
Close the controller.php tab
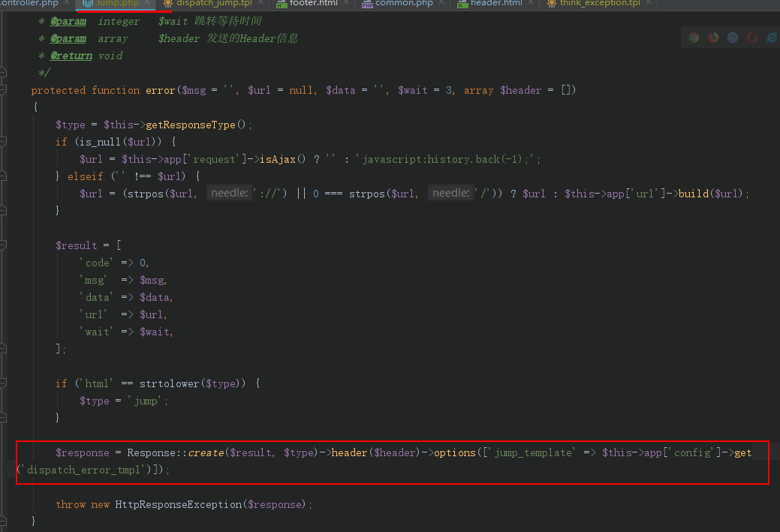(x=67, y=2)
